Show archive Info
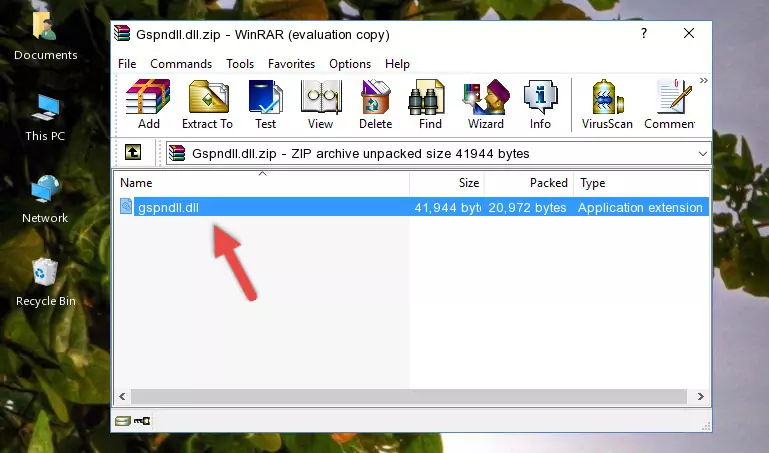 click(540, 104)
